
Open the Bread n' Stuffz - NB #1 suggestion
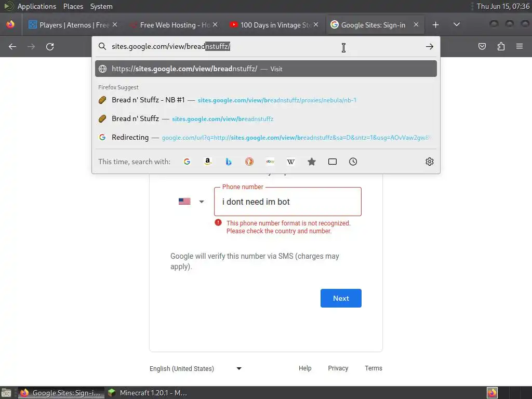coord(266,100)
